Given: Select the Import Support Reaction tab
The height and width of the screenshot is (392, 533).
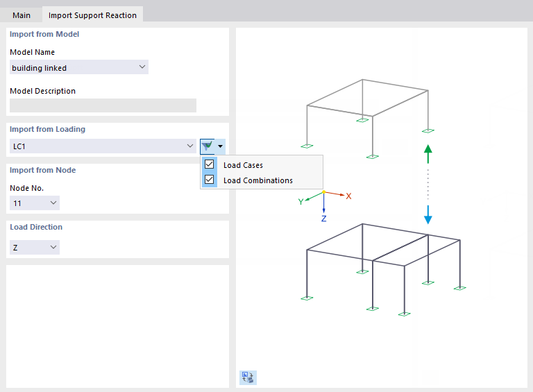Looking at the screenshot, I should 92,15.
